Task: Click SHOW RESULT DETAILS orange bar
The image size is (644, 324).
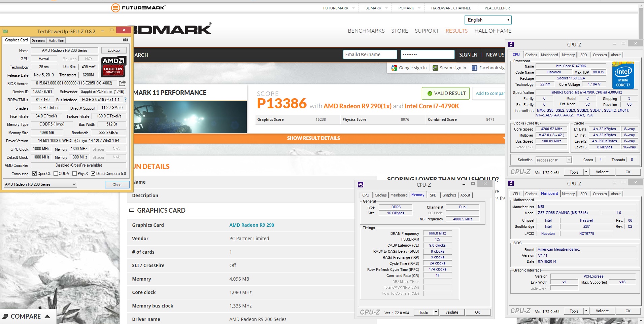Action: (313, 138)
